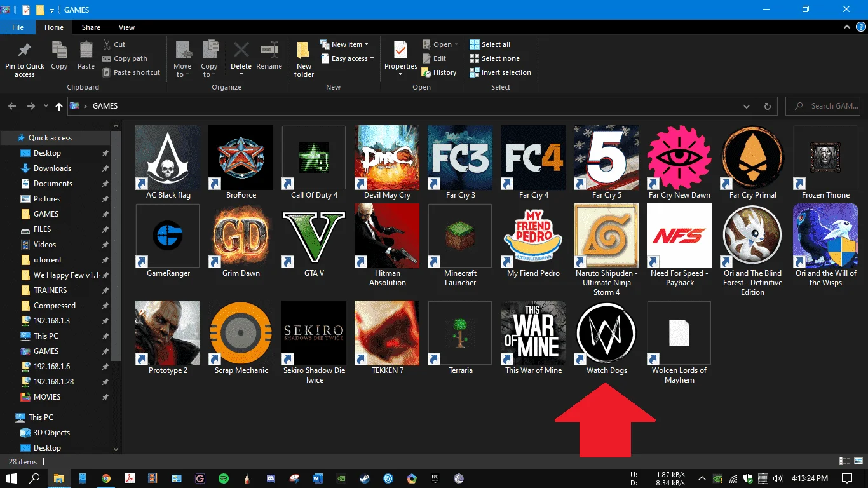Select the GameRanger shortcut
The height and width of the screenshot is (488, 868).
tap(168, 241)
